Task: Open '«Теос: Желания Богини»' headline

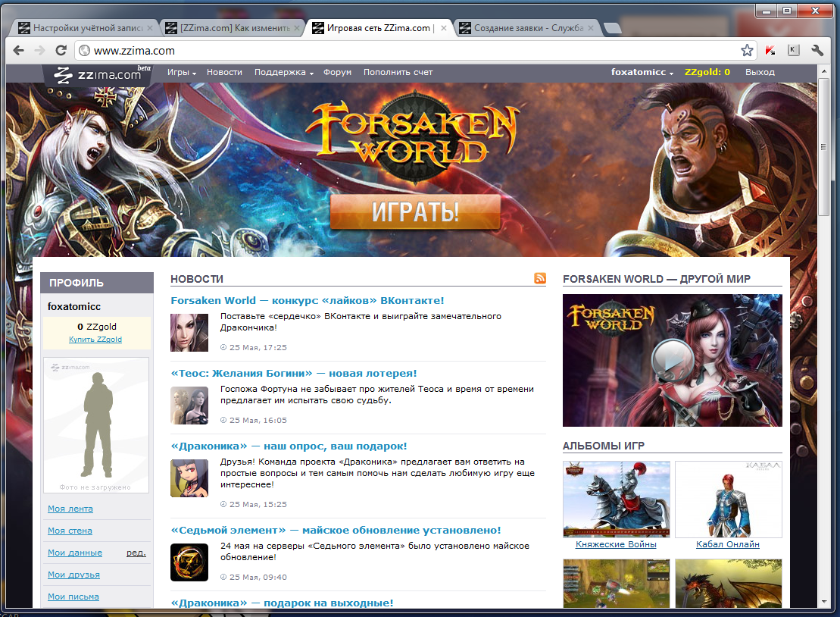Action: 294,374
